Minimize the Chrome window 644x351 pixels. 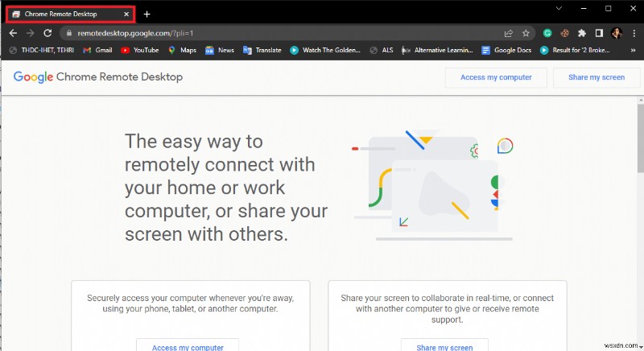pyautogui.click(x=583, y=8)
